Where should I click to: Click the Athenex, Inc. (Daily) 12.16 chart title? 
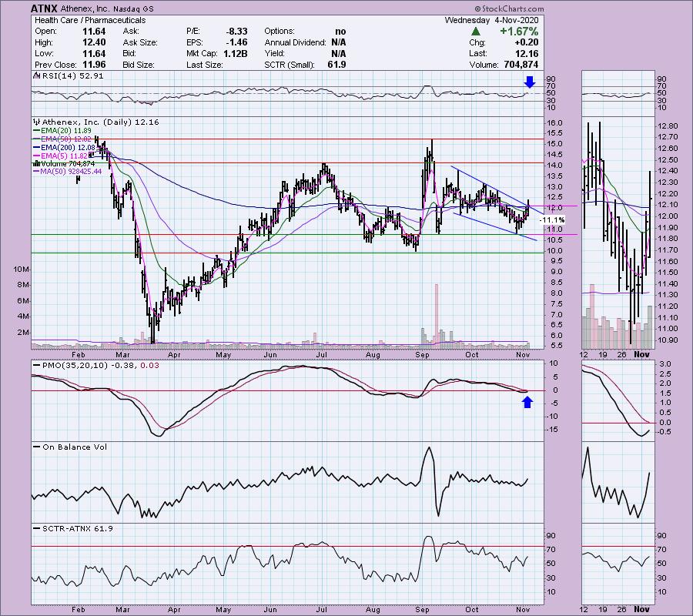(x=100, y=122)
